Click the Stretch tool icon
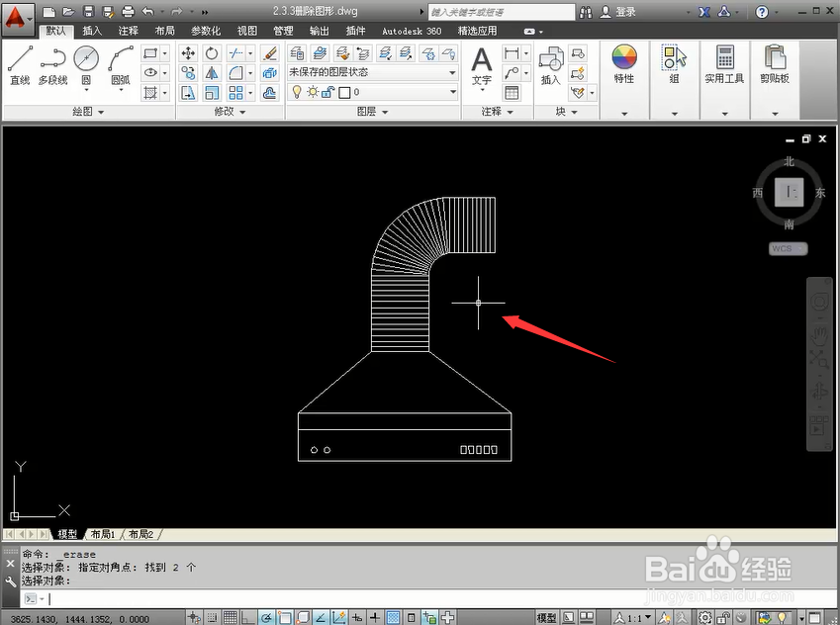The height and width of the screenshot is (625, 840). [188, 93]
